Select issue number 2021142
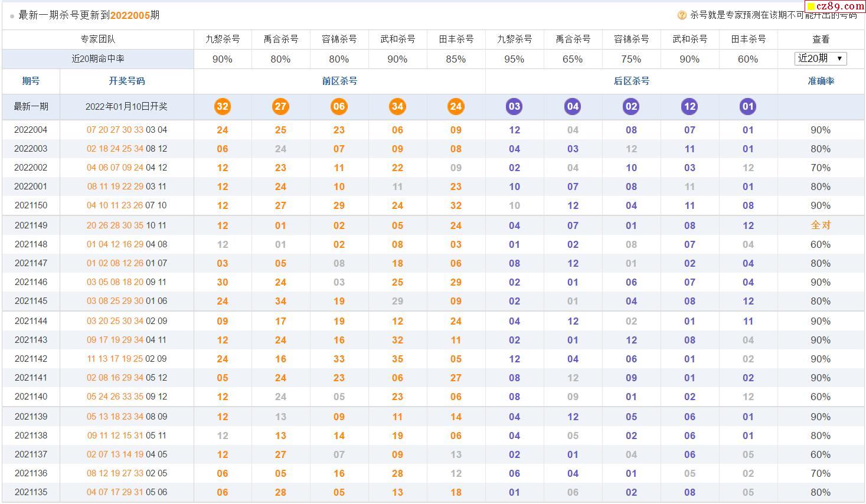866x504 pixels. tap(31, 359)
